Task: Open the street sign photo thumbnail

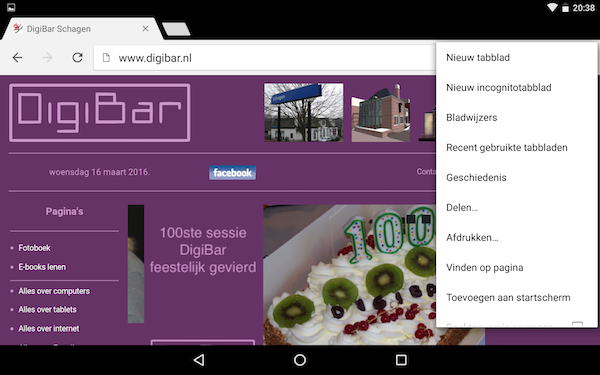Action: coord(304,112)
